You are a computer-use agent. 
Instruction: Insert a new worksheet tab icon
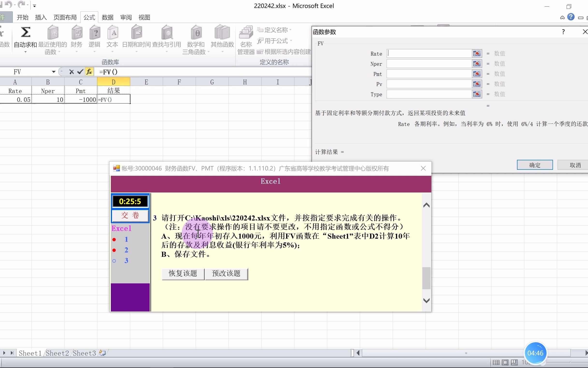click(x=103, y=353)
